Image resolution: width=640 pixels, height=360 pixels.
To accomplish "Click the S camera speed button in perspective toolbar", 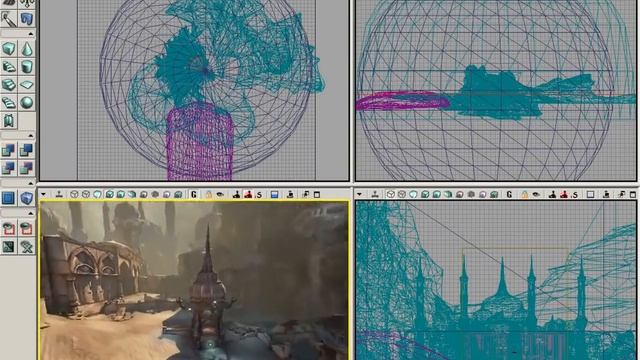I will tap(259, 195).
